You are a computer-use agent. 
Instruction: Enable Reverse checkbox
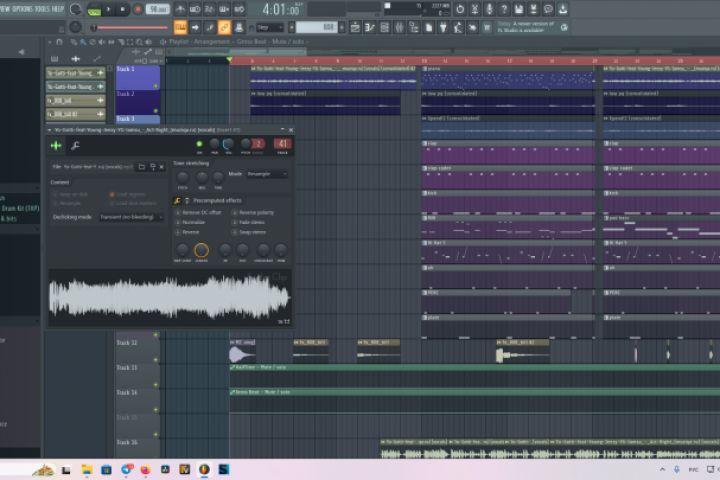coord(178,232)
